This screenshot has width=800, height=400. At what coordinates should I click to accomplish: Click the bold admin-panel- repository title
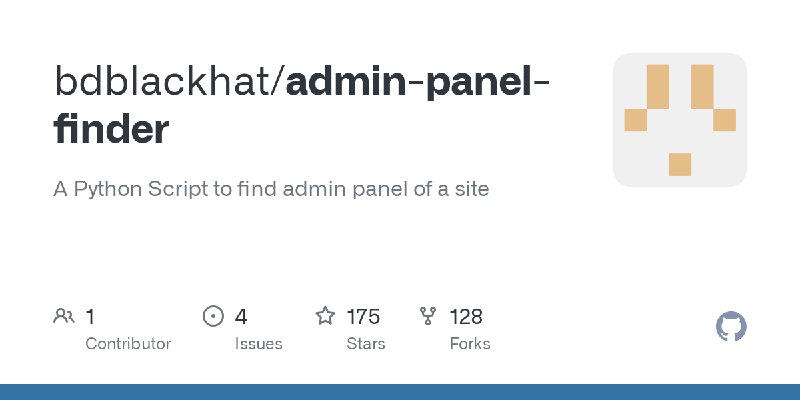point(417,81)
